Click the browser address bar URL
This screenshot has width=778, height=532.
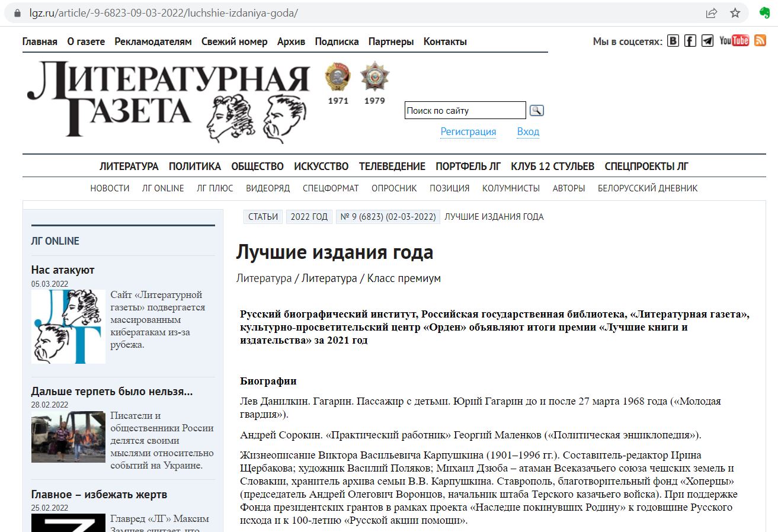(x=164, y=12)
